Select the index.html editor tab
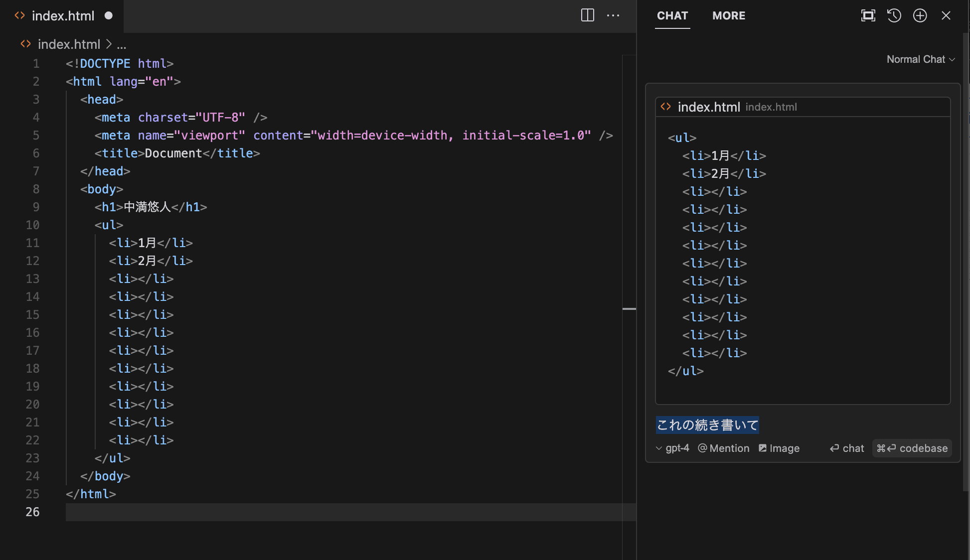Viewport: 970px width, 560px height. [63, 16]
